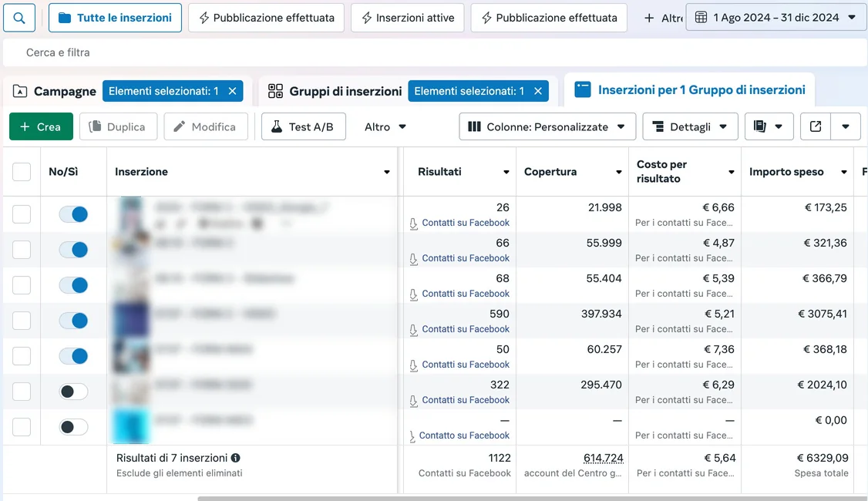
Task: Open first Pubblicazione effettuata filter tab
Action: click(266, 18)
